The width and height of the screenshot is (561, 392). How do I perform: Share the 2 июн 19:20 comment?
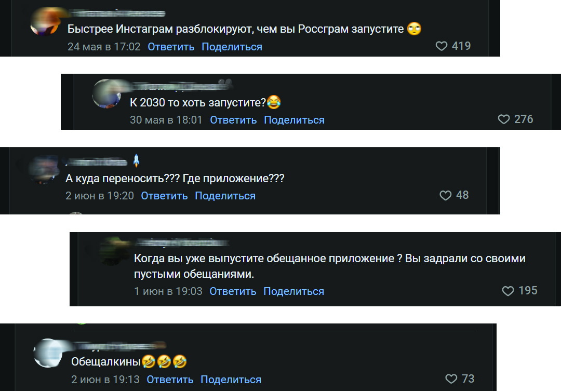coord(225,196)
